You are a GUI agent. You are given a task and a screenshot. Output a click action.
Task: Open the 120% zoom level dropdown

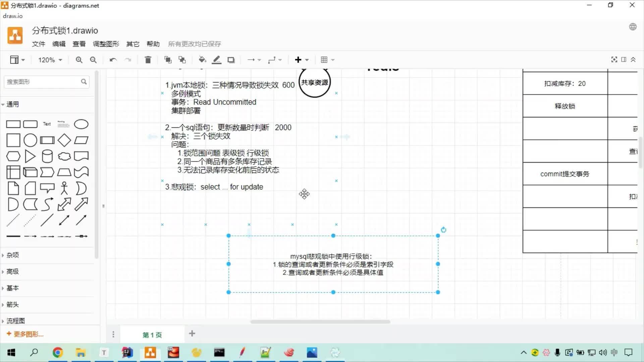[50, 60]
